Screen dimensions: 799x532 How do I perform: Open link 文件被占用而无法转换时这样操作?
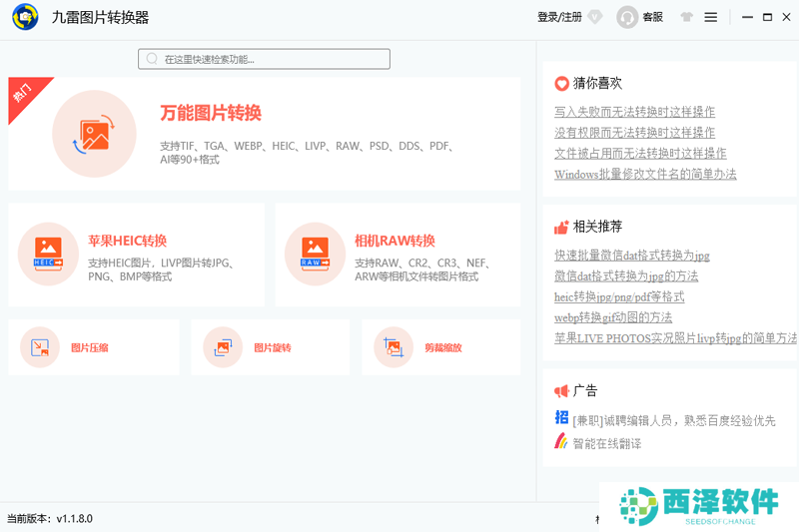click(640, 154)
